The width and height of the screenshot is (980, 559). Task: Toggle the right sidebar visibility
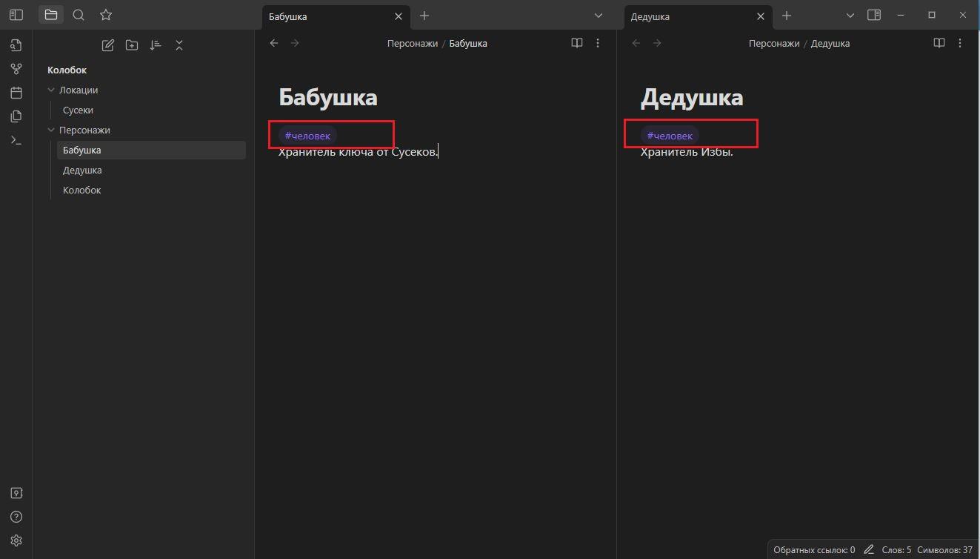pos(874,15)
